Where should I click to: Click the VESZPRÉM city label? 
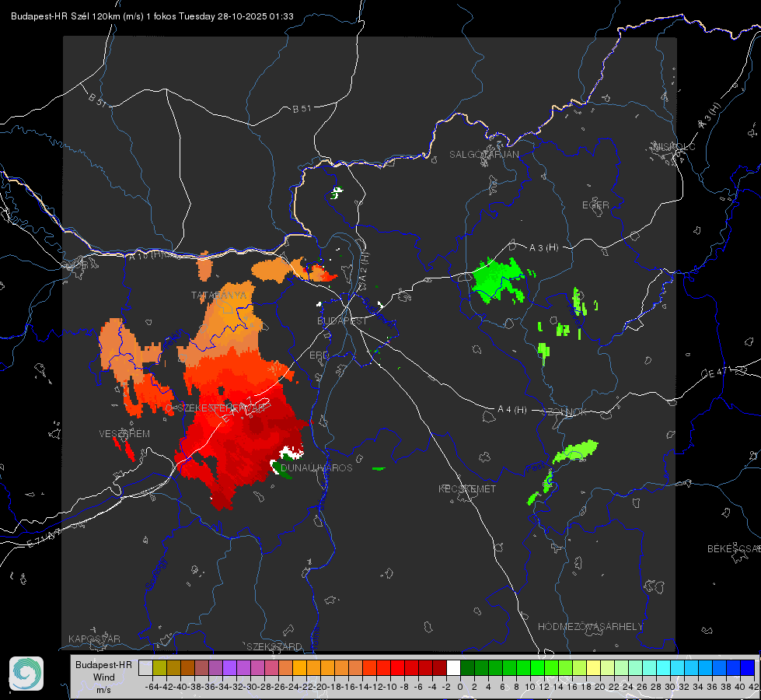coord(124,434)
